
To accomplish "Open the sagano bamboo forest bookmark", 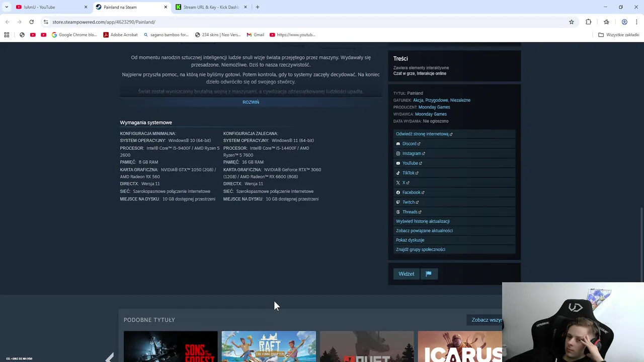I will (x=166, y=35).
